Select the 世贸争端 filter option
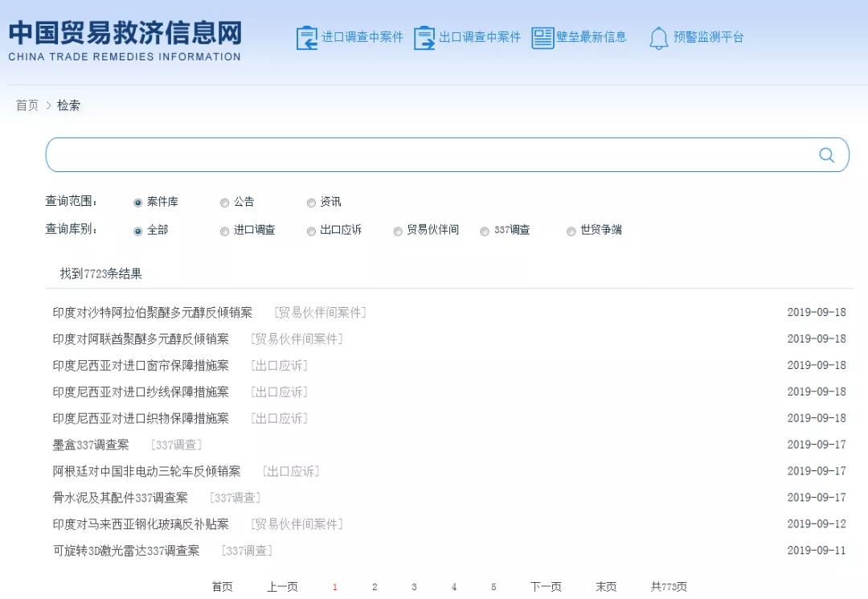This screenshot has width=868, height=599. click(571, 231)
